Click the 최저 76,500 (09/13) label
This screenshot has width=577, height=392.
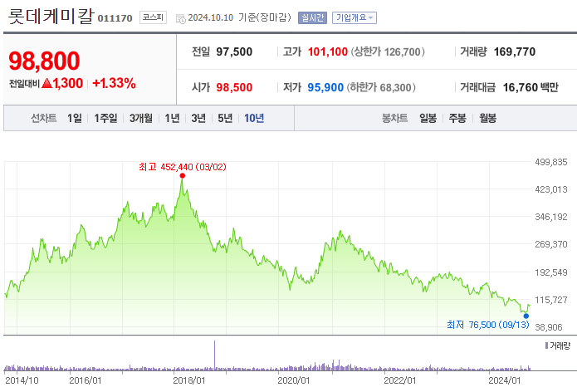488,325
